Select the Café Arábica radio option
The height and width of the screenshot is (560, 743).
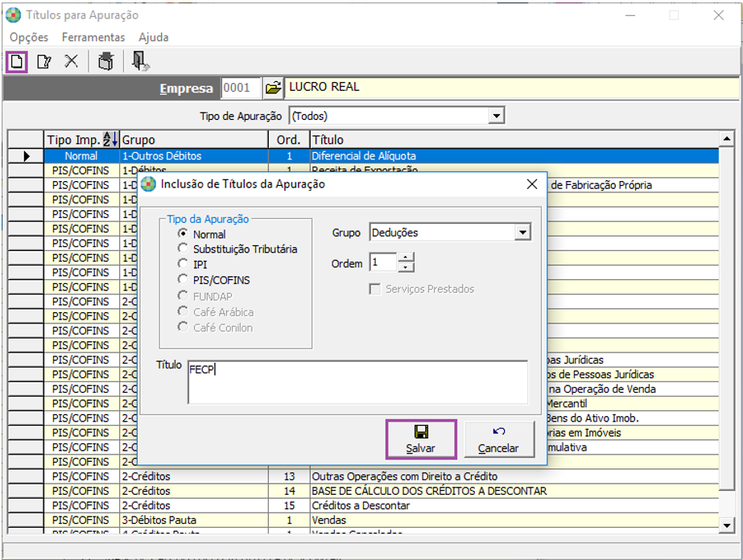pyautogui.click(x=183, y=311)
